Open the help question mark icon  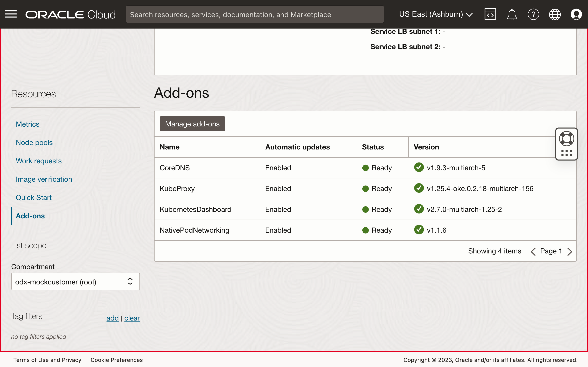pyautogui.click(x=533, y=14)
